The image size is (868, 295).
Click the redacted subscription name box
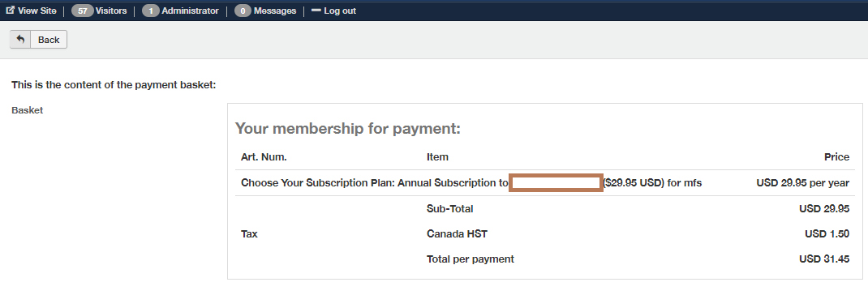[x=556, y=182]
